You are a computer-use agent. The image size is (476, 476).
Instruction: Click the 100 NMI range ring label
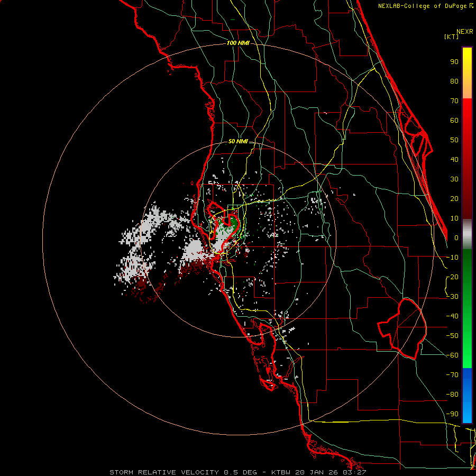coord(238,43)
